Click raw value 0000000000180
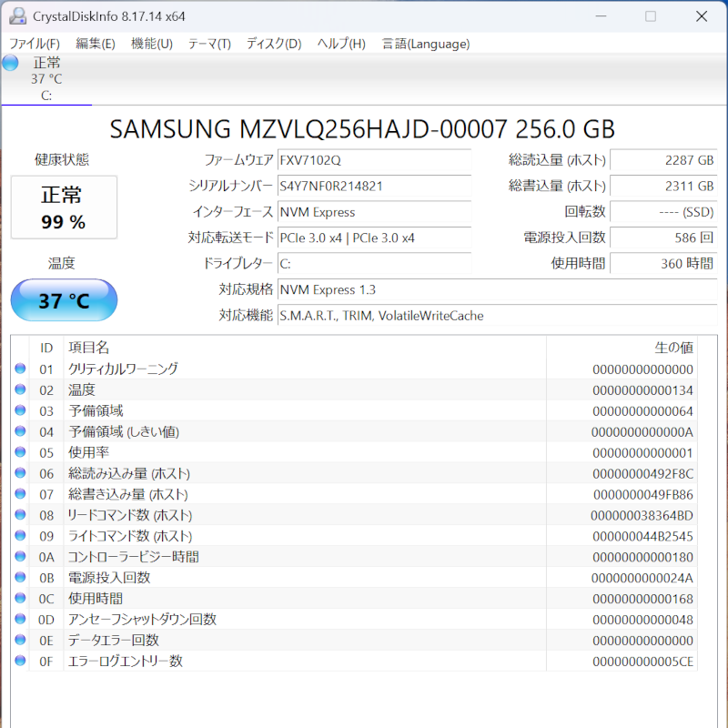The height and width of the screenshot is (728, 728). (642, 558)
